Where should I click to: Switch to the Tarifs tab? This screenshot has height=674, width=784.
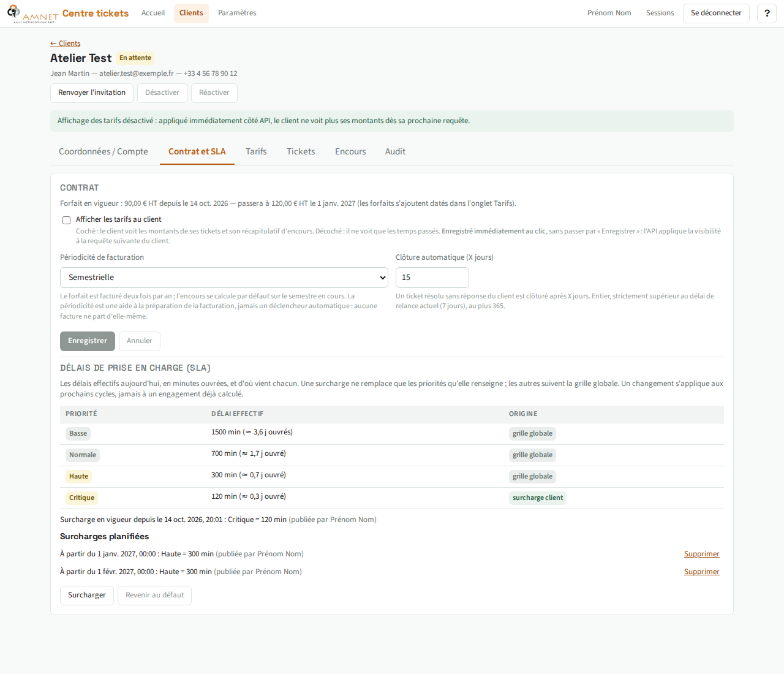point(256,152)
